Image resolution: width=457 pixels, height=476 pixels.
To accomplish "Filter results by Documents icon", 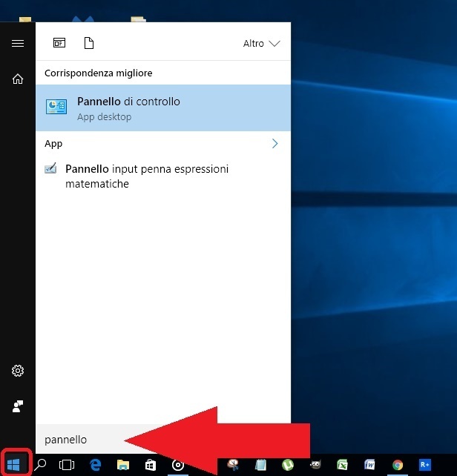I will pos(89,43).
